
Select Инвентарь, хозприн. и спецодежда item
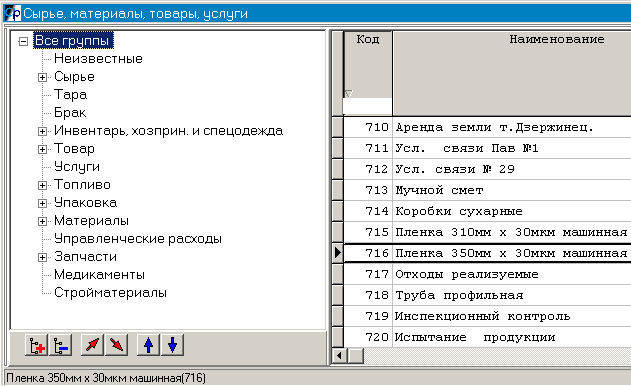[169, 130]
